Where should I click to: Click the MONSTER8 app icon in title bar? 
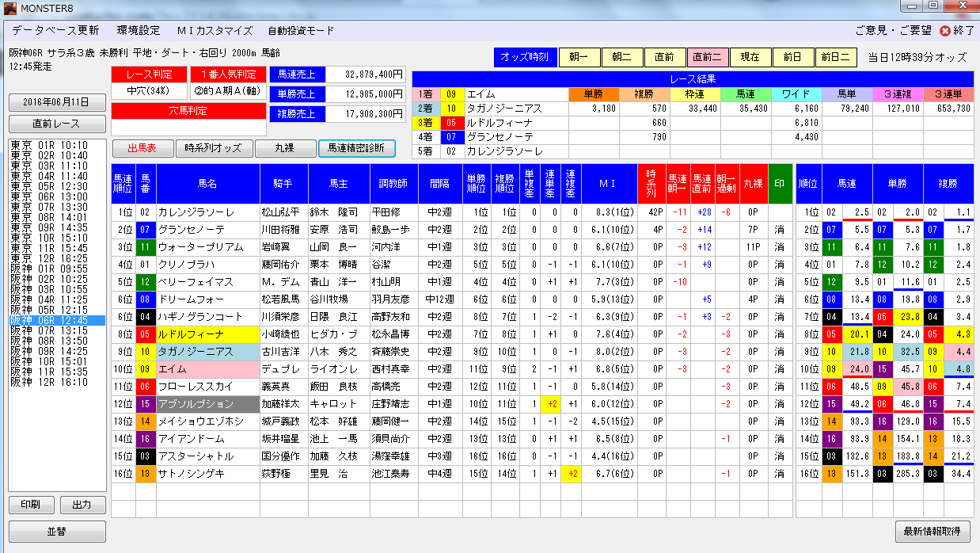click(9, 9)
